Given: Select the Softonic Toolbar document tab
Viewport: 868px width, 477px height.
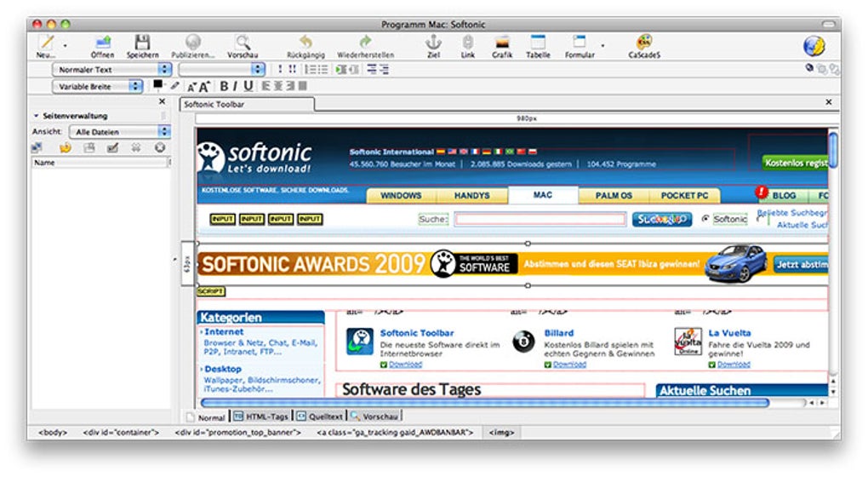Looking at the screenshot, I should [247, 104].
